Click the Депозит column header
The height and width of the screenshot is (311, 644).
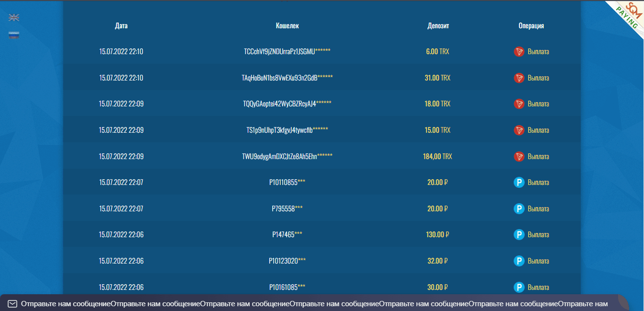[438, 26]
